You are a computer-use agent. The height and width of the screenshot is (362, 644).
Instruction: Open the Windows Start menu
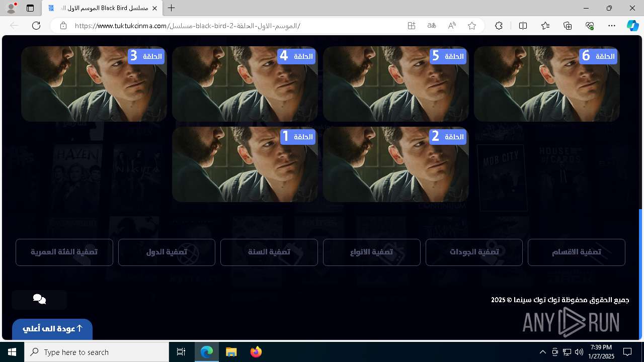[12, 352]
